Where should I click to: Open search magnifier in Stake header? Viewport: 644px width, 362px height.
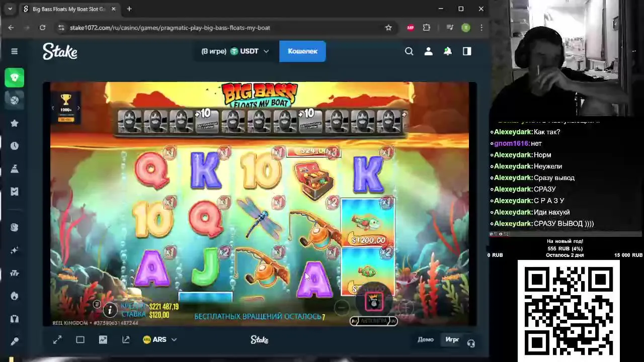pyautogui.click(x=409, y=51)
